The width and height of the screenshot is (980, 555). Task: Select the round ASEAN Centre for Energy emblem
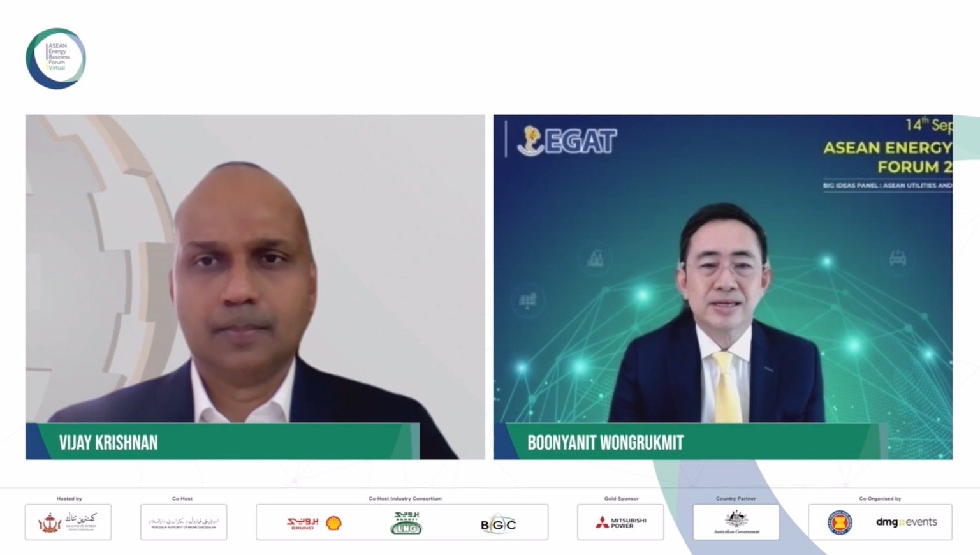(x=840, y=522)
